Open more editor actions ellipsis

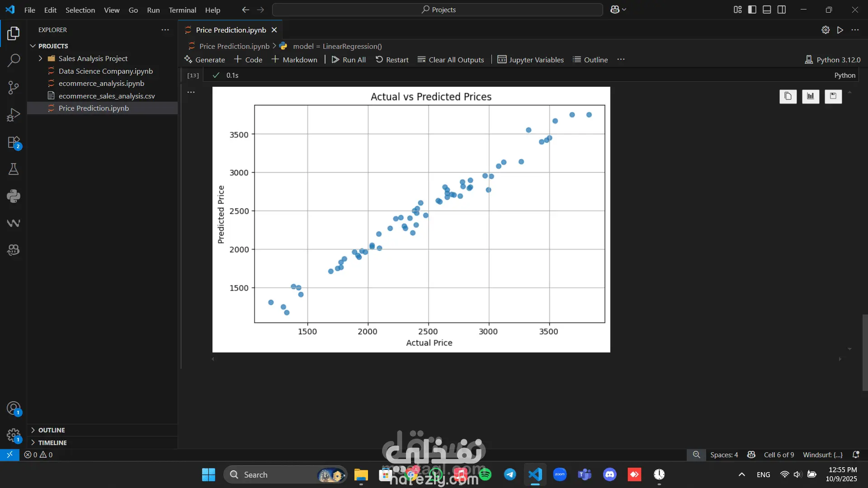855,30
